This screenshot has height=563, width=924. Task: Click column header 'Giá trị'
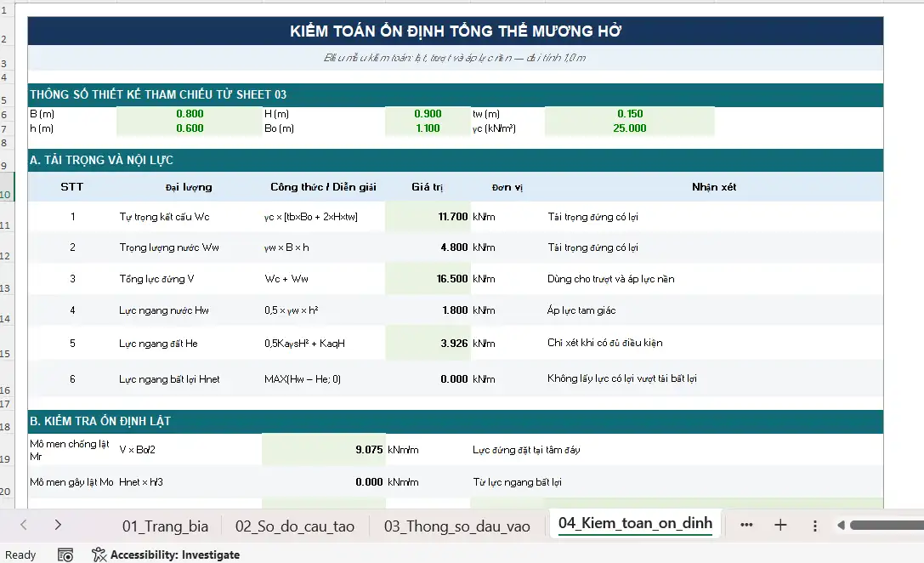428,187
